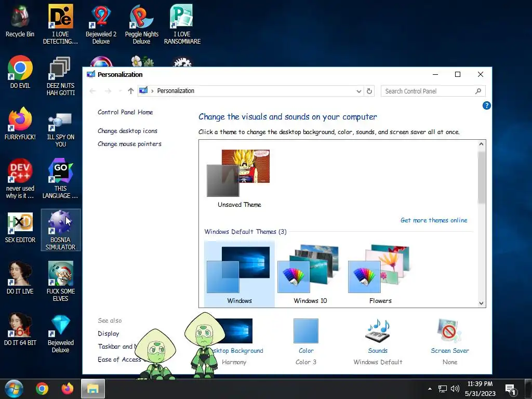Launch Firefox from the taskbar
Viewport: 532px width, 399px height.
tap(68, 389)
